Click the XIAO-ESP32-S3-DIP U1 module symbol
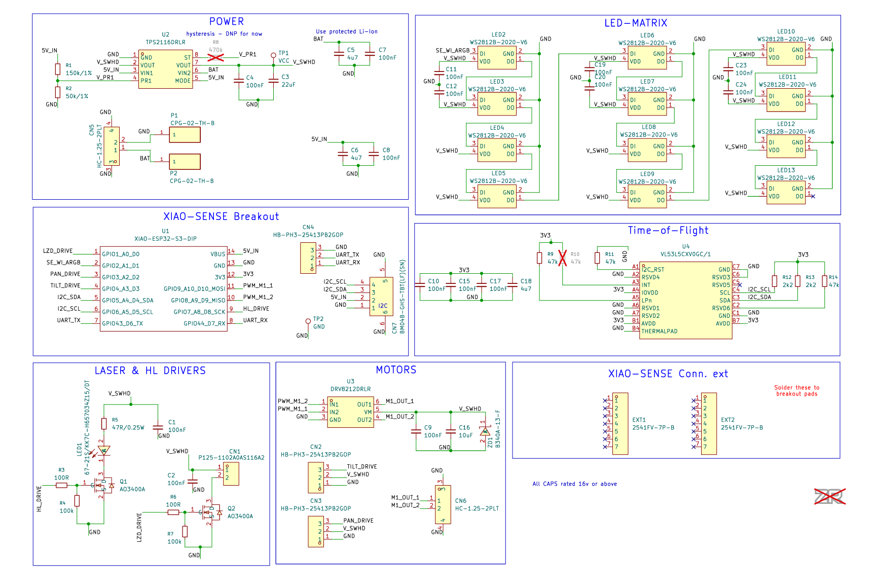 (x=164, y=288)
